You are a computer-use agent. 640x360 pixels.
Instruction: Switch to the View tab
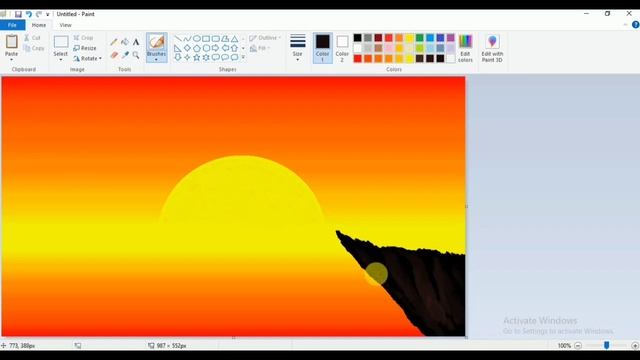(x=65, y=25)
